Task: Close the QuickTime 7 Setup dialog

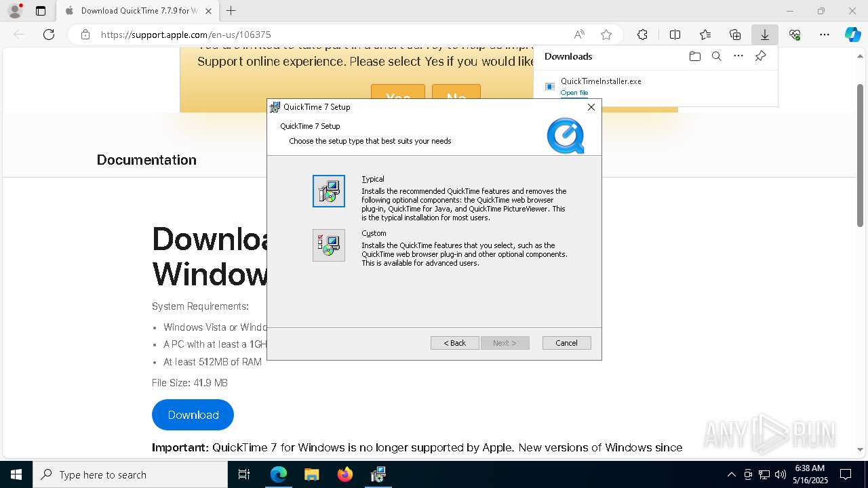Action: (591, 107)
